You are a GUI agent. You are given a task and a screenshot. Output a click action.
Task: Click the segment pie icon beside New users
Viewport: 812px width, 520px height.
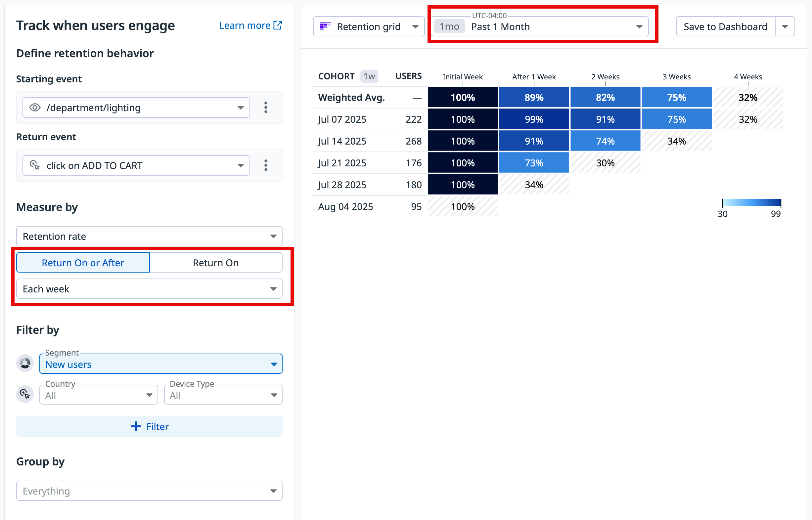25,363
